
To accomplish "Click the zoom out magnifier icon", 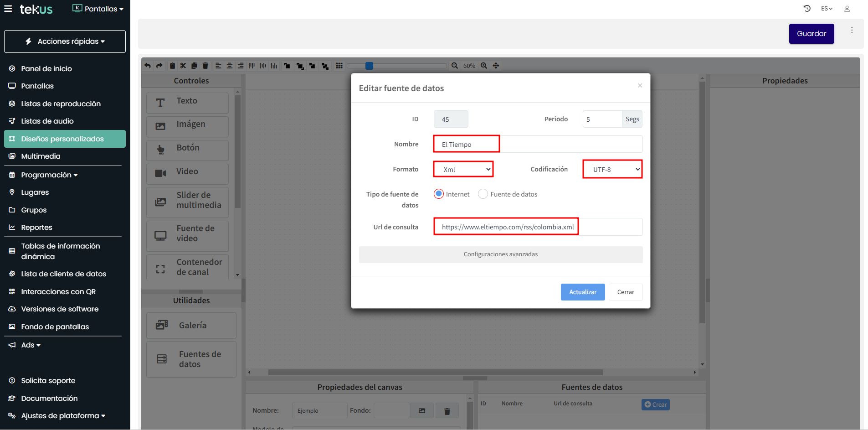I will pyautogui.click(x=455, y=66).
